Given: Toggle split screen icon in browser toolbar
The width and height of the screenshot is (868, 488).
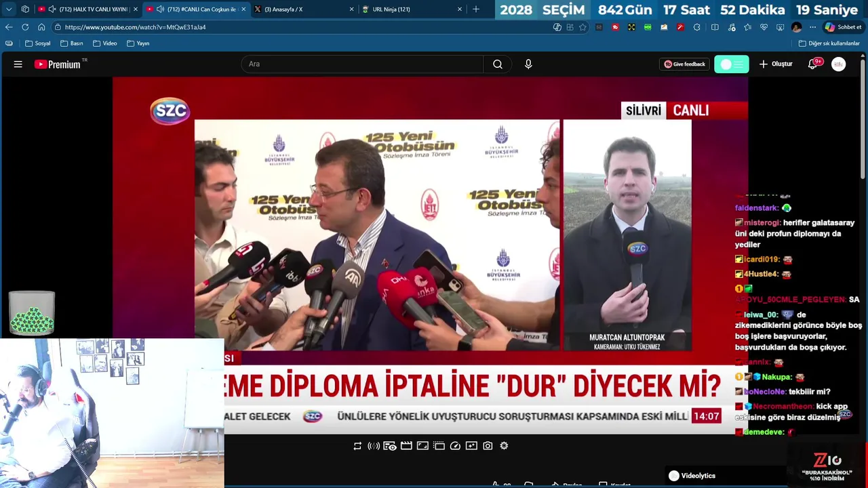Looking at the screenshot, I should 715,27.
